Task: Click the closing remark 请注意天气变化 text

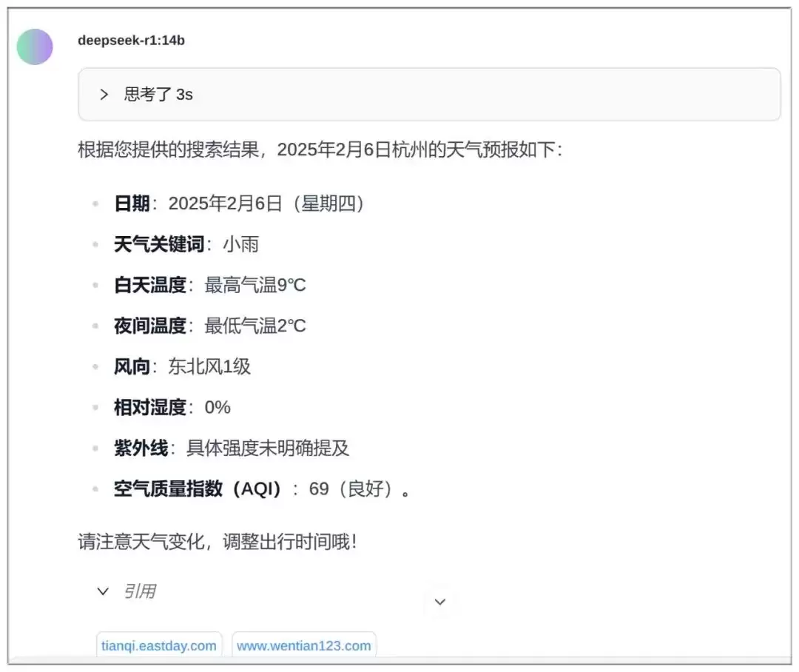Action: click(216, 542)
